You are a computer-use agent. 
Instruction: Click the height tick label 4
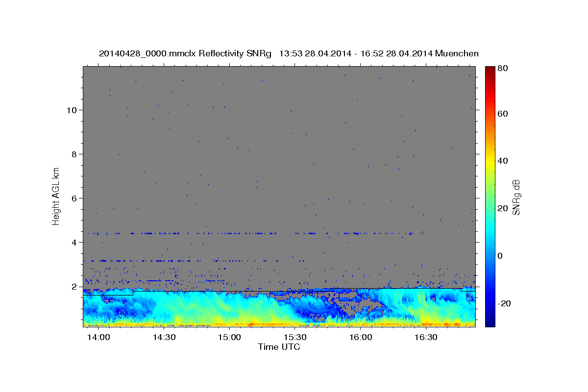click(x=74, y=242)
